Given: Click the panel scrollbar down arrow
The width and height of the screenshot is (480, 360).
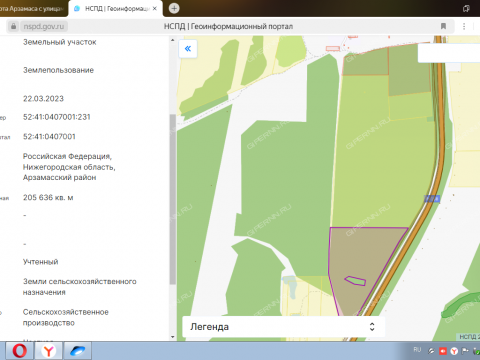Looking at the screenshot, I should (x=172, y=337).
